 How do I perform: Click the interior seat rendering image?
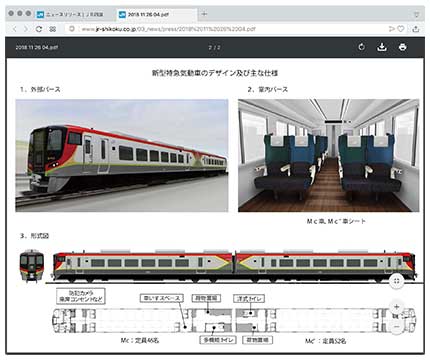(328, 155)
